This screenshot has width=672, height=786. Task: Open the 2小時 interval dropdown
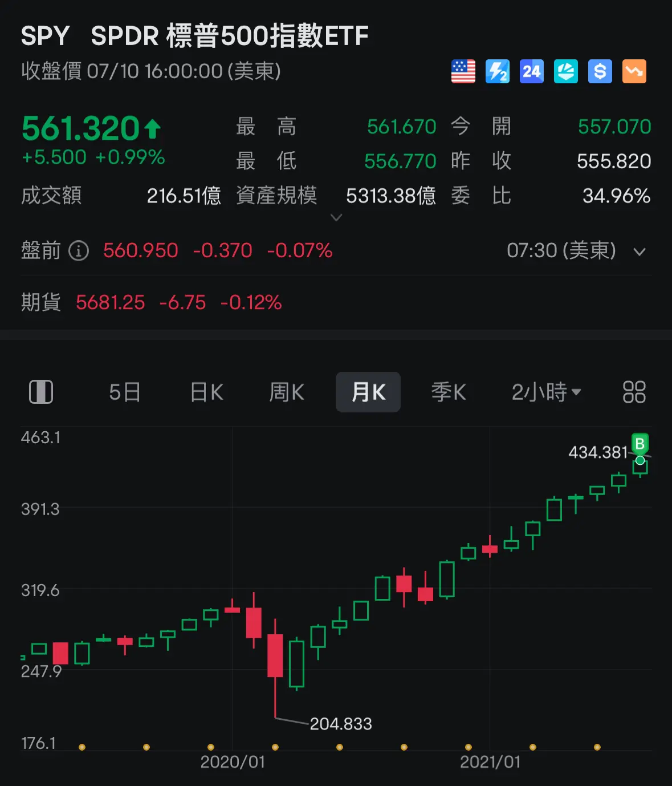tap(546, 392)
